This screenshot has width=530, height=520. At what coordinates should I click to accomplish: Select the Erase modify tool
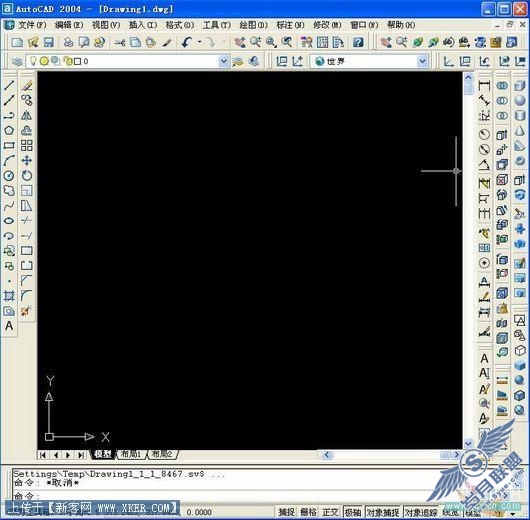click(27, 85)
